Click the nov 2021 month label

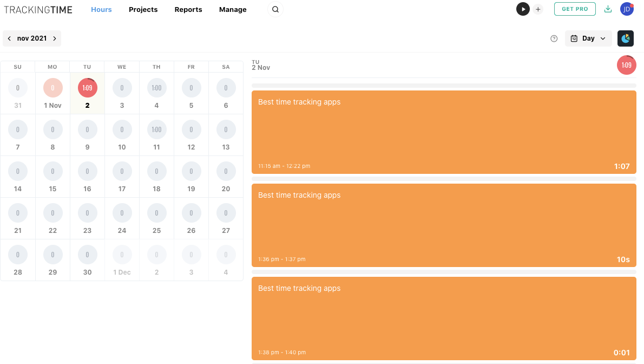(x=32, y=38)
